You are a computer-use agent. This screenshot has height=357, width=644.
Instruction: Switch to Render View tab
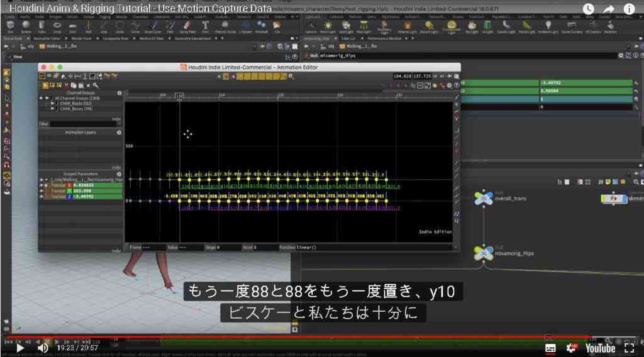pyautogui.click(x=82, y=38)
